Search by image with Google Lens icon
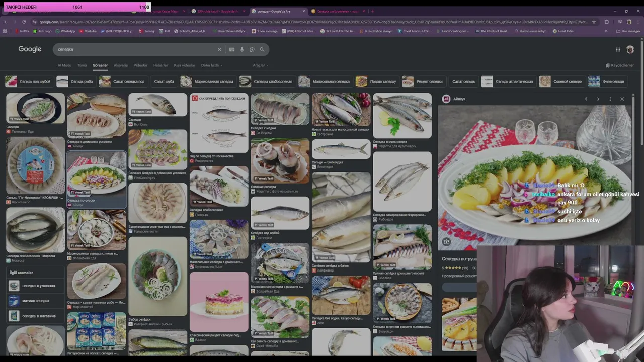The height and width of the screenshot is (362, 644). click(252, 49)
